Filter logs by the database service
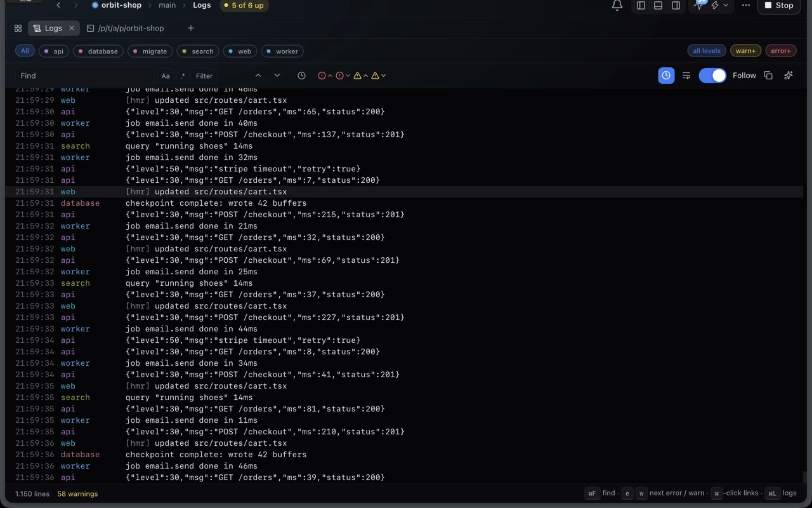The width and height of the screenshot is (812, 508). 98,51
